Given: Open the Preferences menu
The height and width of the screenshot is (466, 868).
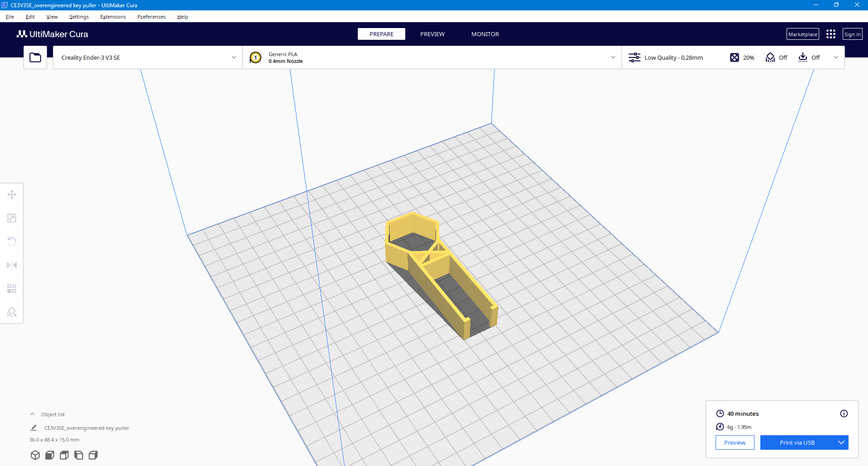Looking at the screenshot, I should [x=152, y=17].
